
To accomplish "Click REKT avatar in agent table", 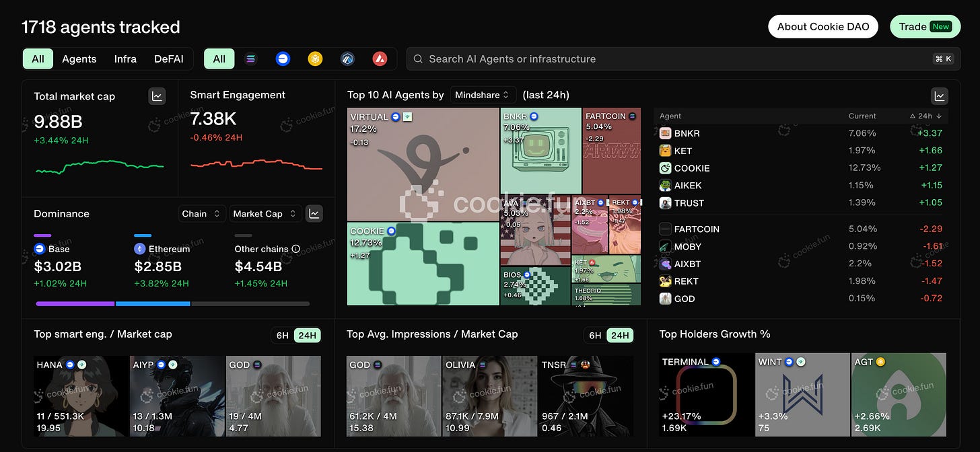I will coord(665,281).
